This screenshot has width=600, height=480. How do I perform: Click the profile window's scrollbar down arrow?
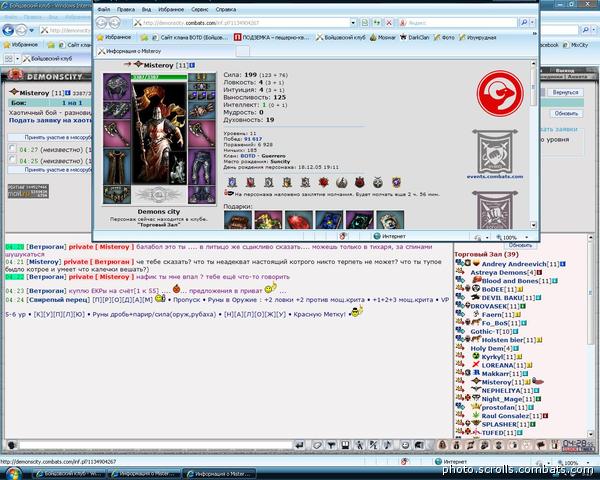(x=533, y=225)
